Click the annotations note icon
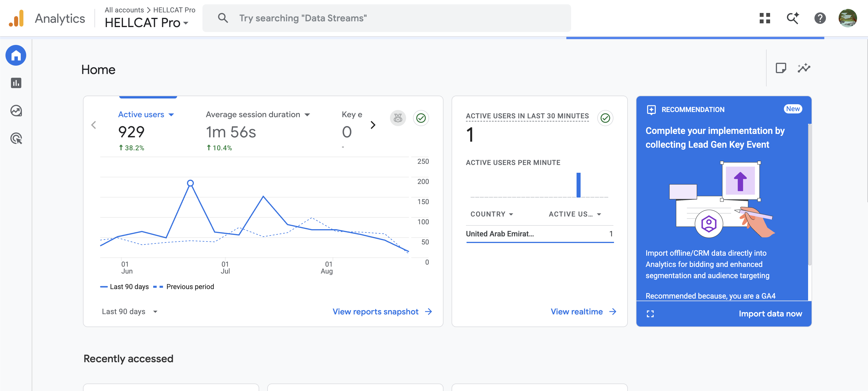This screenshot has width=868, height=391. 780,68
